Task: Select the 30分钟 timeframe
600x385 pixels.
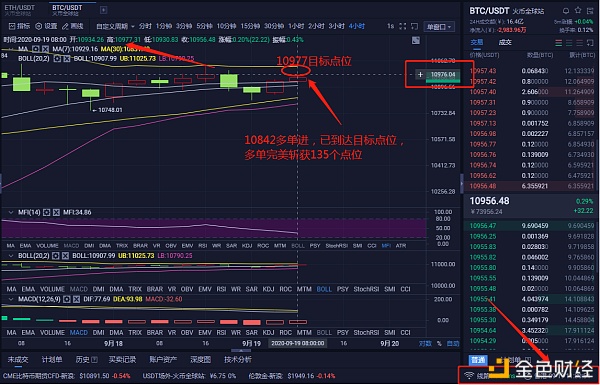Action: tap(274, 26)
